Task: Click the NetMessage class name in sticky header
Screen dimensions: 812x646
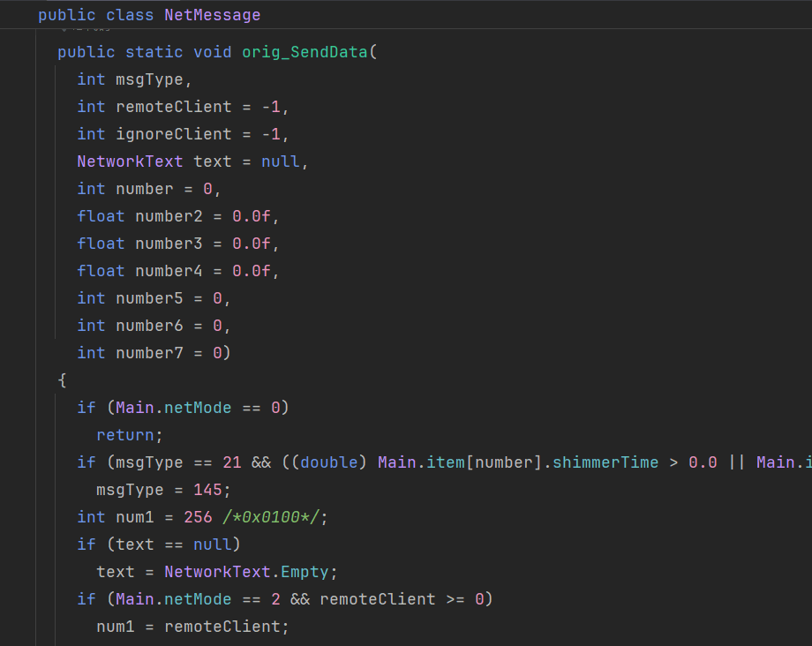Action: [x=213, y=15]
